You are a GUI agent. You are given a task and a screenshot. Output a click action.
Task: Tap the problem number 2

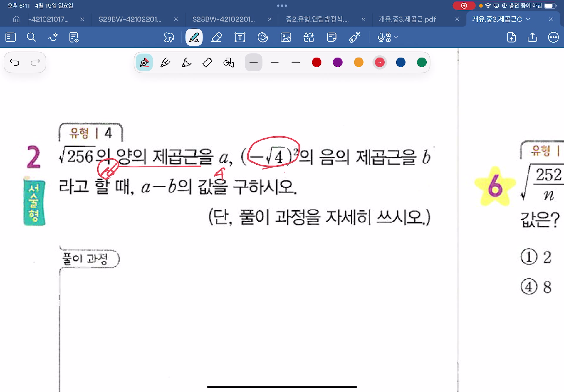[33, 157]
